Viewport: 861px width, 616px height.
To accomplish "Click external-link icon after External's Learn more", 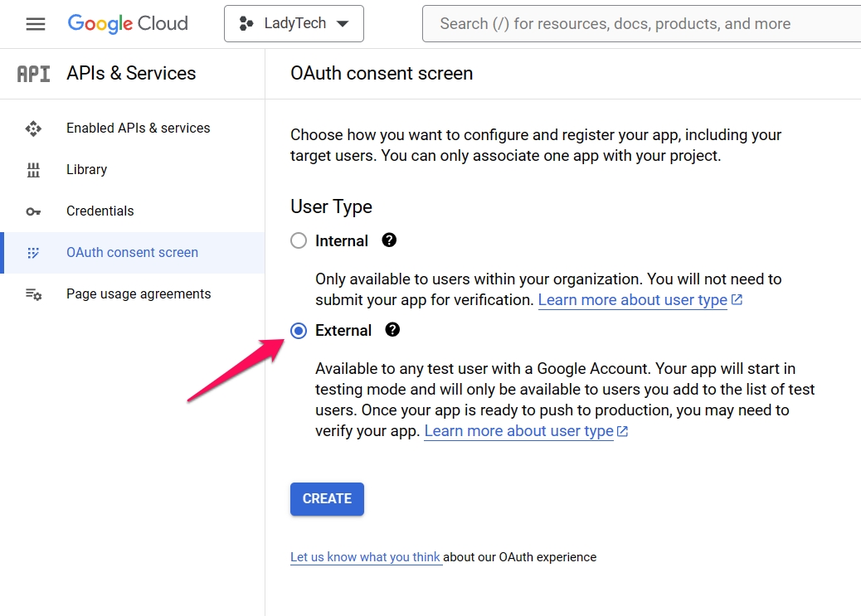I will click(x=622, y=431).
